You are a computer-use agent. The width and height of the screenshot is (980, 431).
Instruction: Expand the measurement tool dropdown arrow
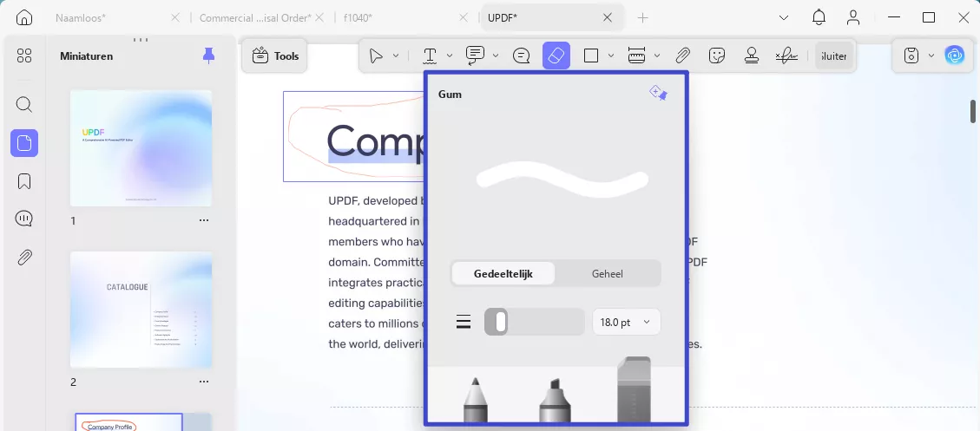657,56
